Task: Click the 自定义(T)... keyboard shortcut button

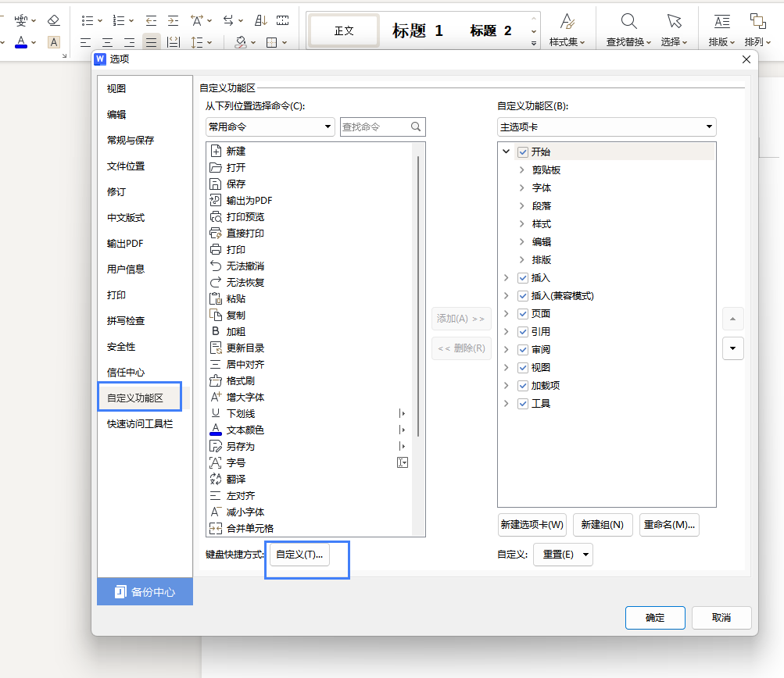Action: pyautogui.click(x=299, y=555)
